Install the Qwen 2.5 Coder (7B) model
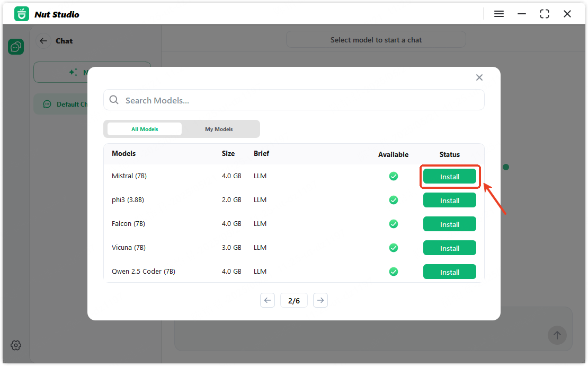 (450, 272)
